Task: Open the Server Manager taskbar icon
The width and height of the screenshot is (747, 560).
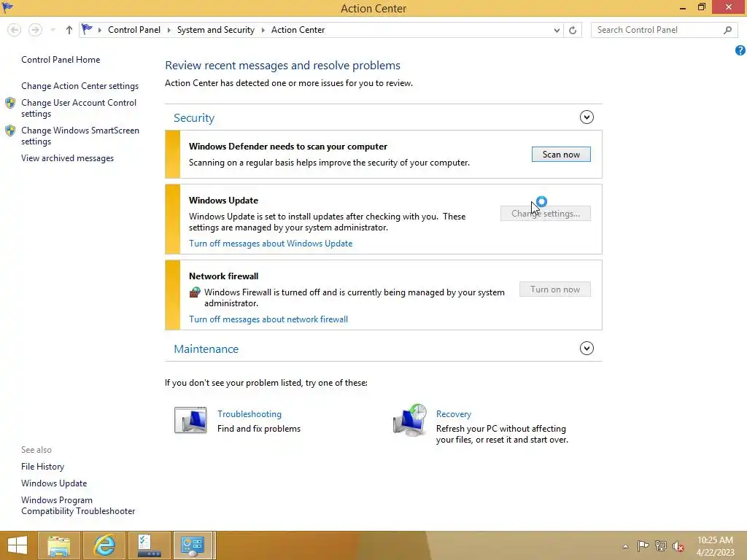Action: point(150,545)
